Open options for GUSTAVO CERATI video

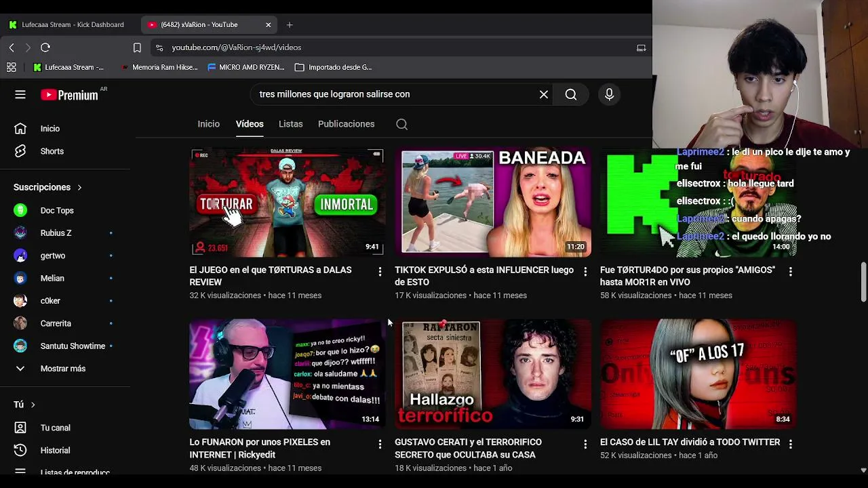[x=585, y=444]
